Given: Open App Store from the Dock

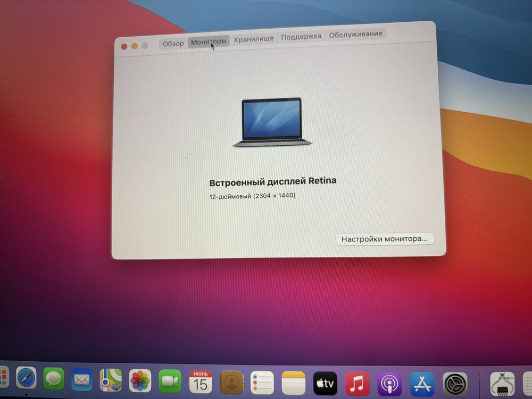Looking at the screenshot, I should 422,385.
